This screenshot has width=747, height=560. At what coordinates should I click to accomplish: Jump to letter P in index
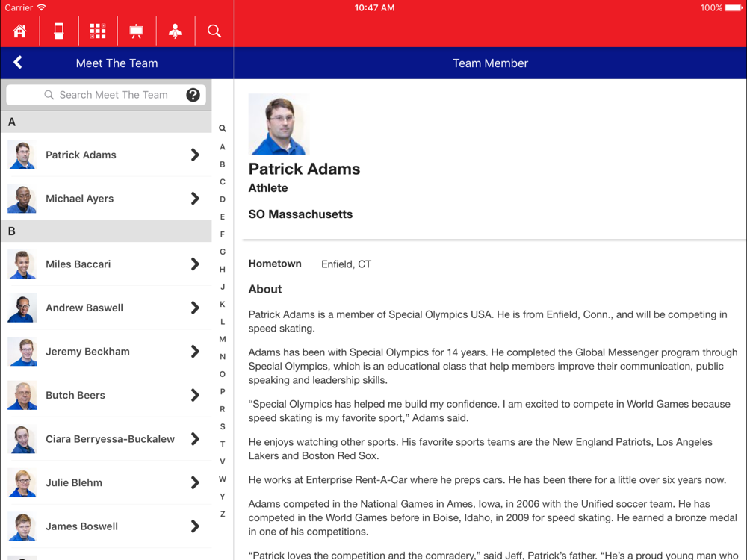pos(223,391)
